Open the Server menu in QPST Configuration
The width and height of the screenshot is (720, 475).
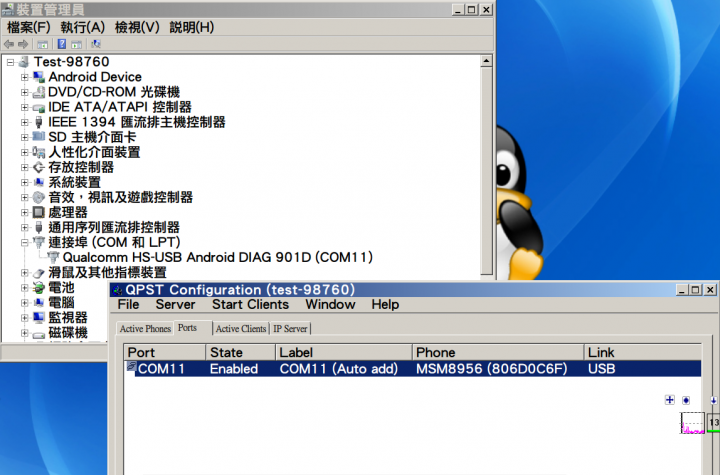click(175, 305)
